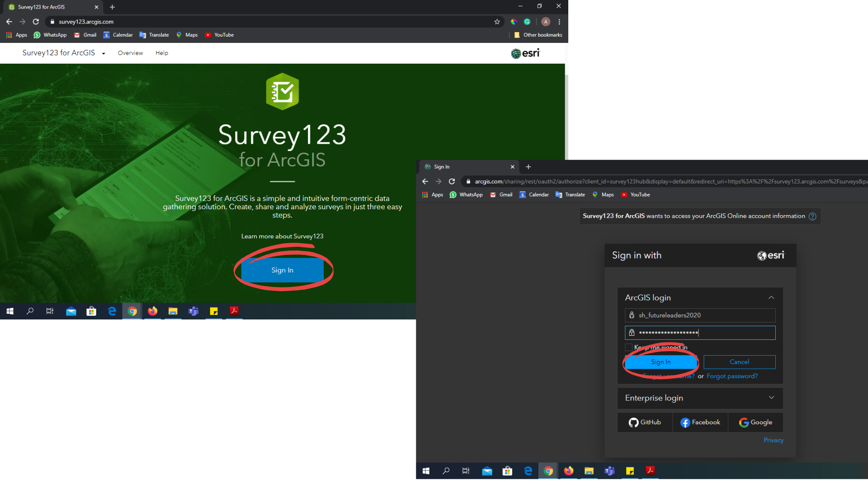
Task: Click Forgot password link
Action: [x=732, y=376]
